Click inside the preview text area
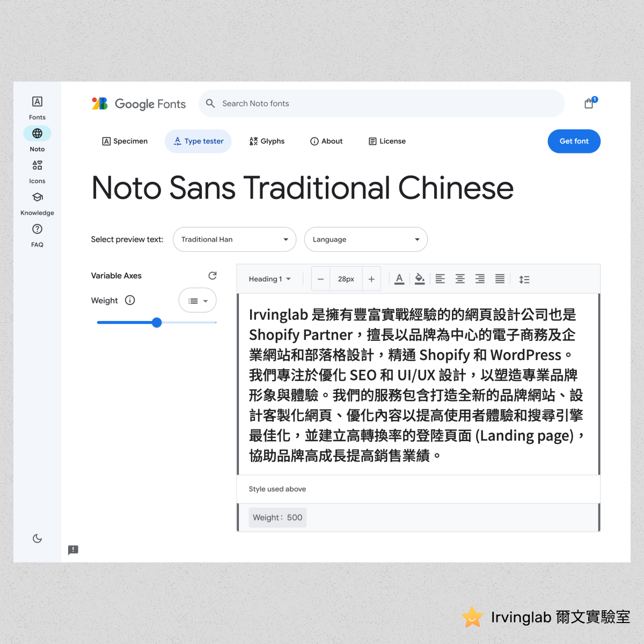Screen dimensions: 644x644 coord(418,384)
